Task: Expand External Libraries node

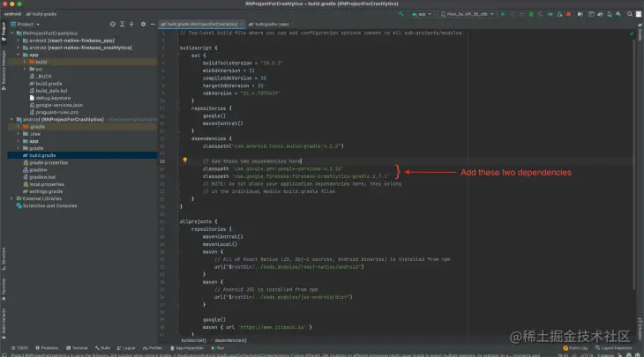Action: click(11, 198)
